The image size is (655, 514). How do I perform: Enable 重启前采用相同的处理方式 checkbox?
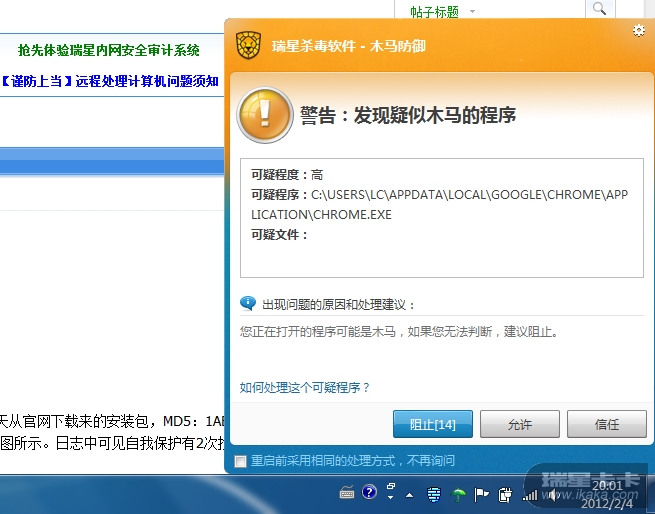tap(241, 461)
